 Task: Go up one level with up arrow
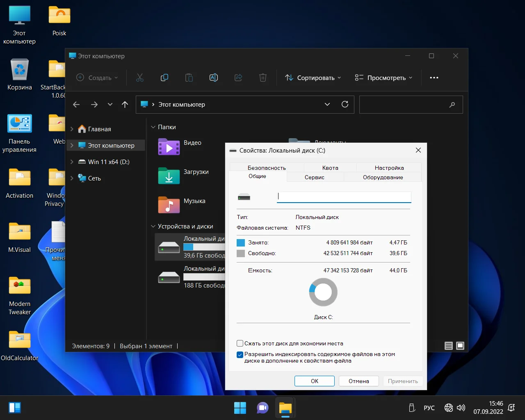[x=125, y=105]
